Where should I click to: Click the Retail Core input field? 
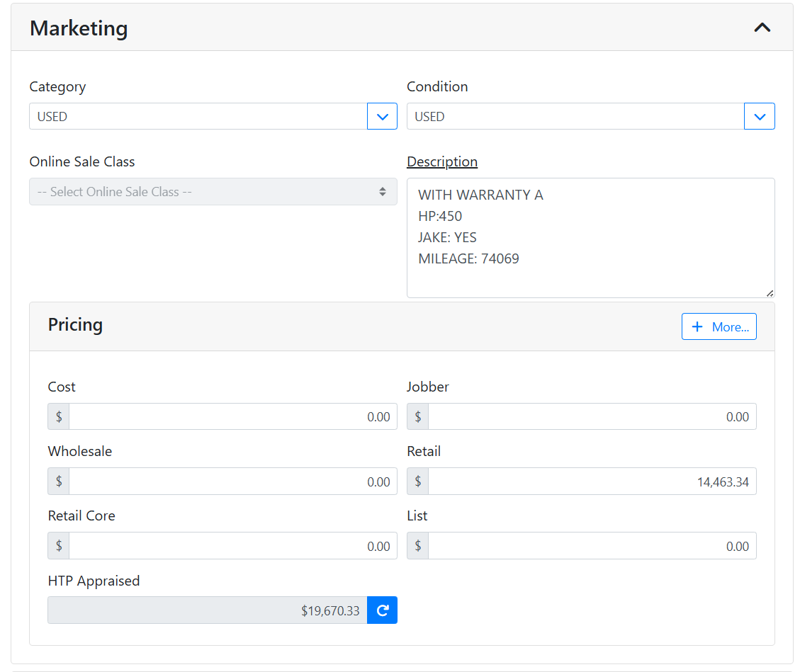232,546
